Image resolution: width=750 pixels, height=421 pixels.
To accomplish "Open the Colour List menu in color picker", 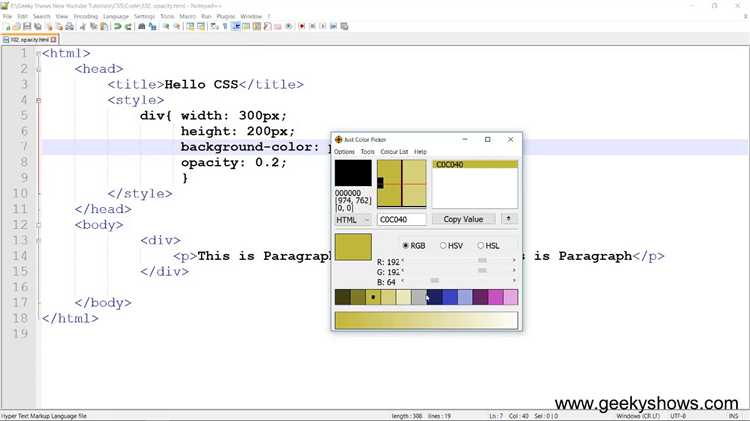I will [x=394, y=152].
